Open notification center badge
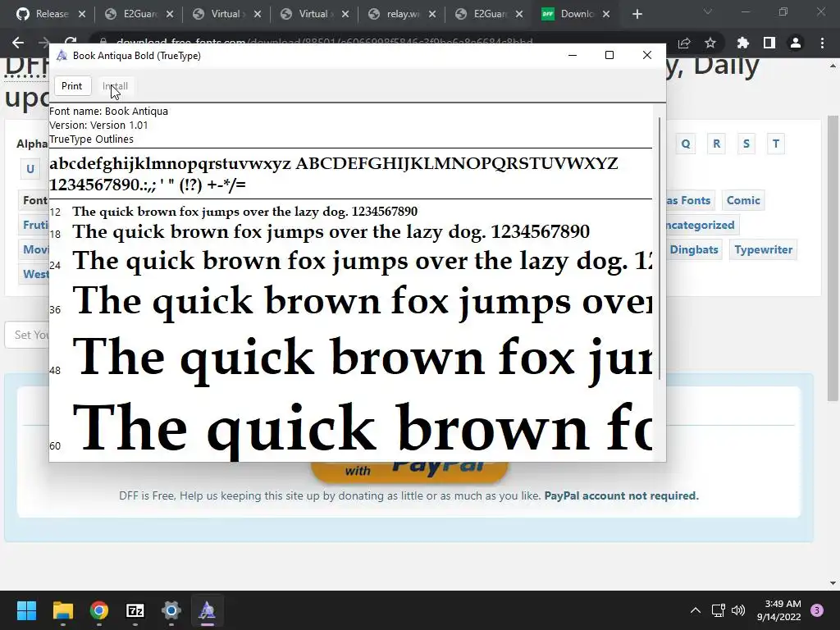The image size is (840, 630). click(x=817, y=610)
